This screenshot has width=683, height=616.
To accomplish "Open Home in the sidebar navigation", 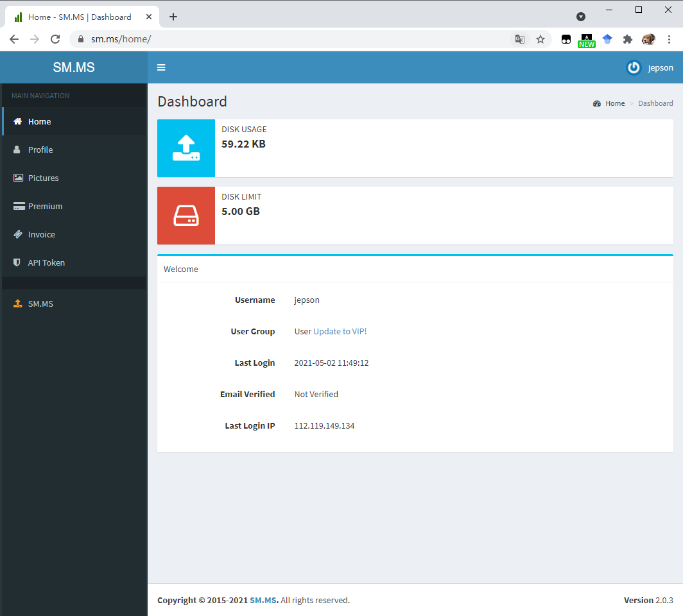I will 74,121.
